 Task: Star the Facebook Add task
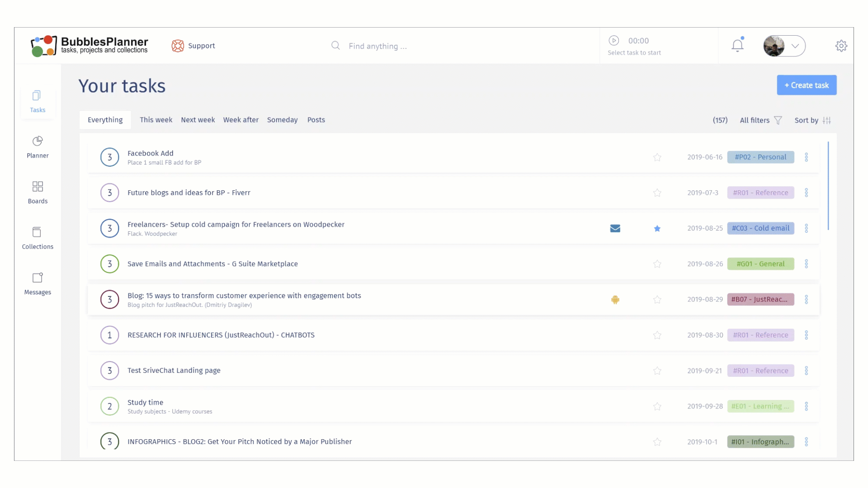(657, 157)
